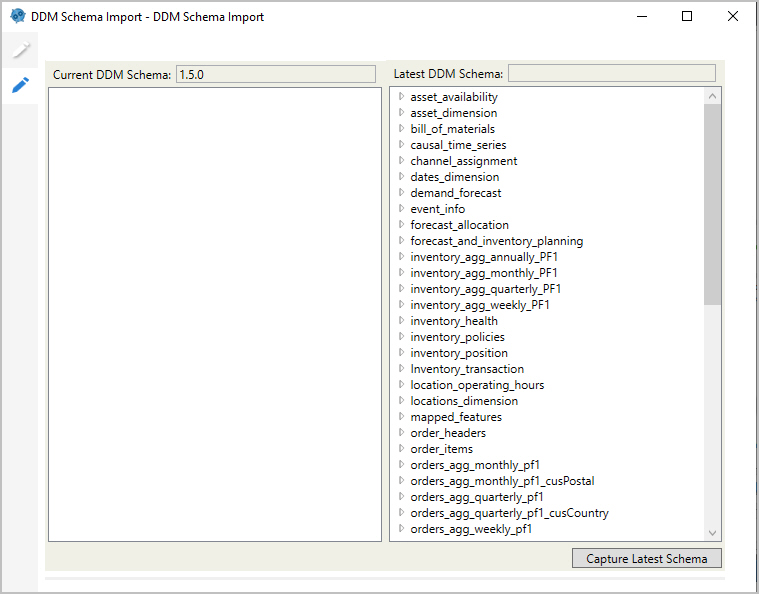The width and height of the screenshot is (759, 594).
Task: Click the Latest DDM Schema field
Action: point(612,74)
